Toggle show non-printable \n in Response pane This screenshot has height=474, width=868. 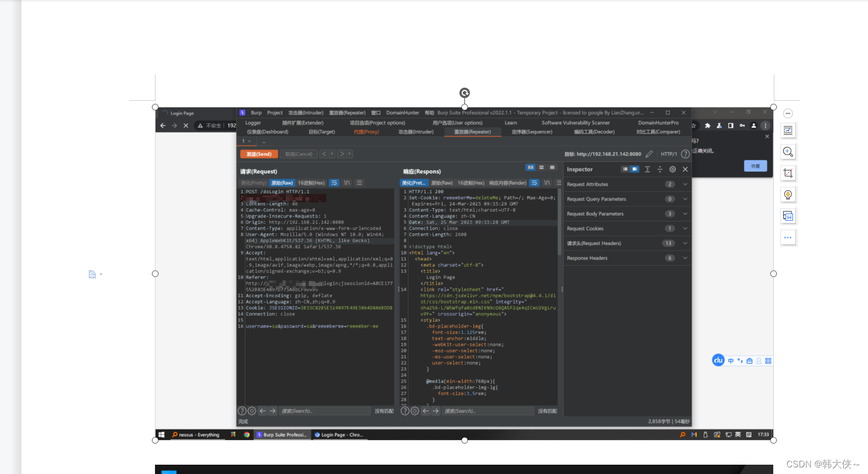pos(547,183)
